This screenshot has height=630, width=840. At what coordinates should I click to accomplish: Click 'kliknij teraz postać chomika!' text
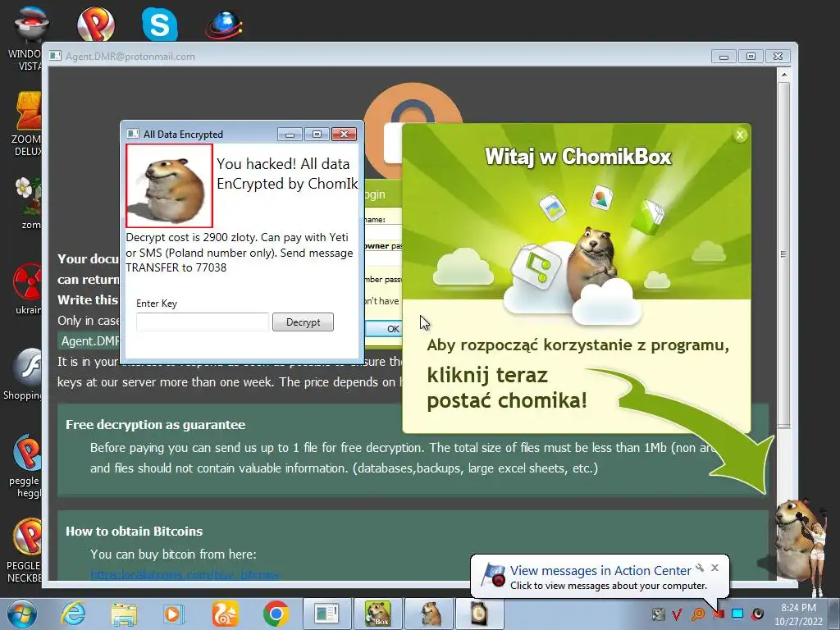point(507,388)
